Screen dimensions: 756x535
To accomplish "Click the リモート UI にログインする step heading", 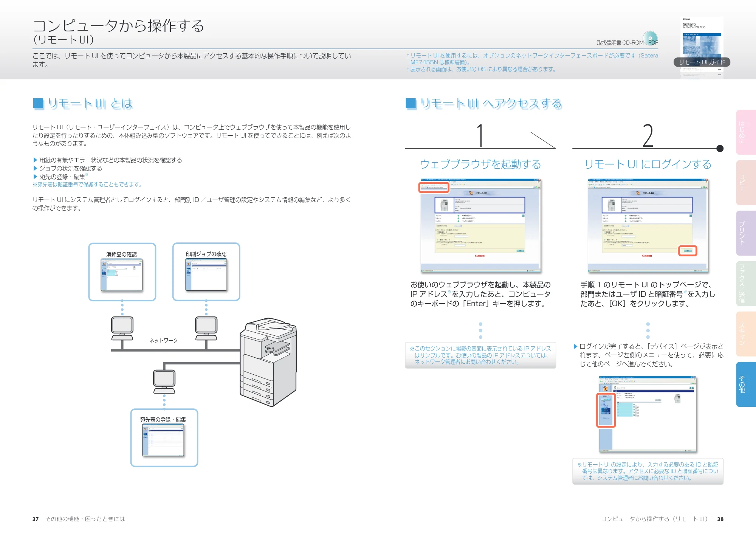I will (648, 164).
